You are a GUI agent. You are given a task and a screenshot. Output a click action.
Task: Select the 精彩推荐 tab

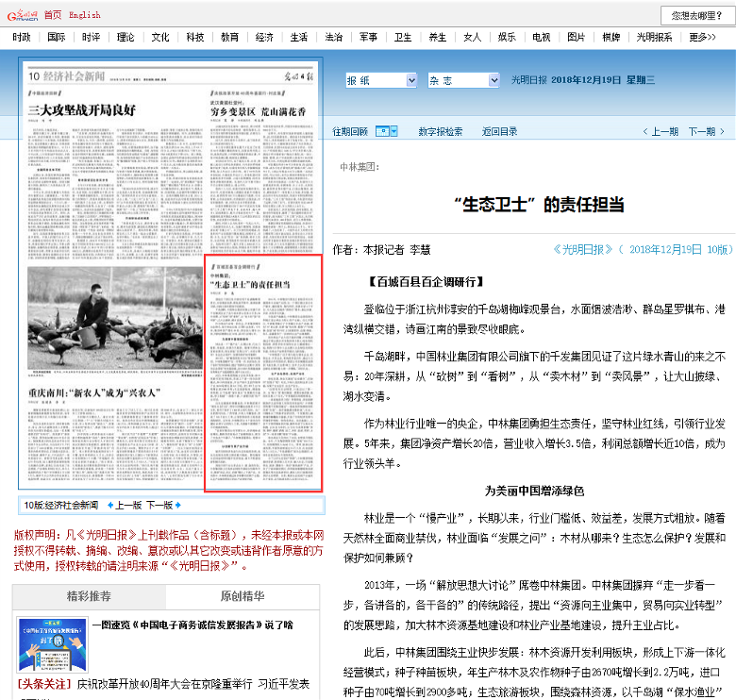pos(90,596)
